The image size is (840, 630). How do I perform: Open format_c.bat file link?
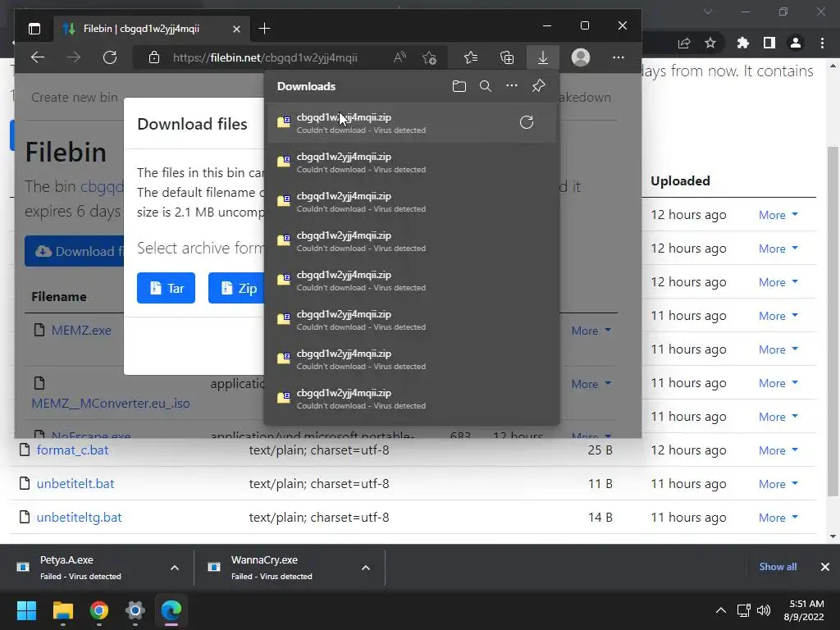(x=72, y=450)
